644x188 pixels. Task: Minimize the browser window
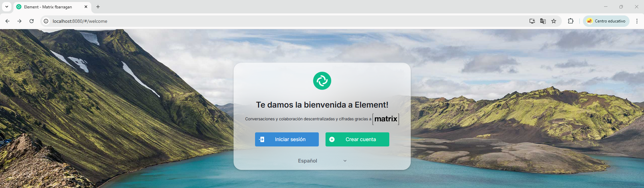(606, 7)
